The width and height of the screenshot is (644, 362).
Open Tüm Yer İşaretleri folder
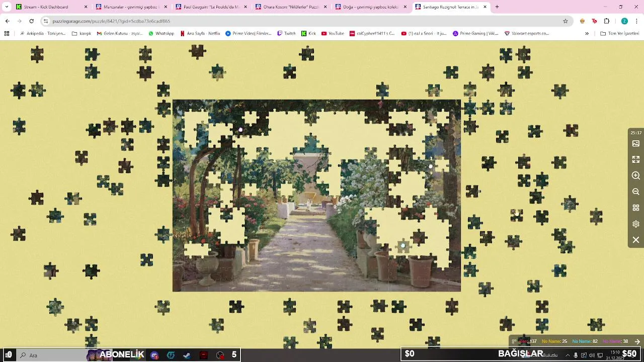(620, 34)
